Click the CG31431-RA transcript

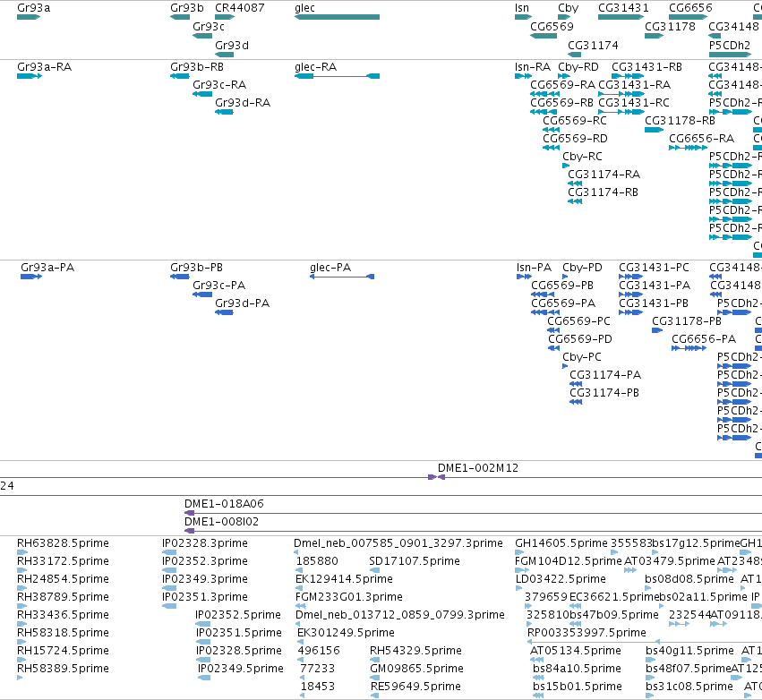coord(621,94)
